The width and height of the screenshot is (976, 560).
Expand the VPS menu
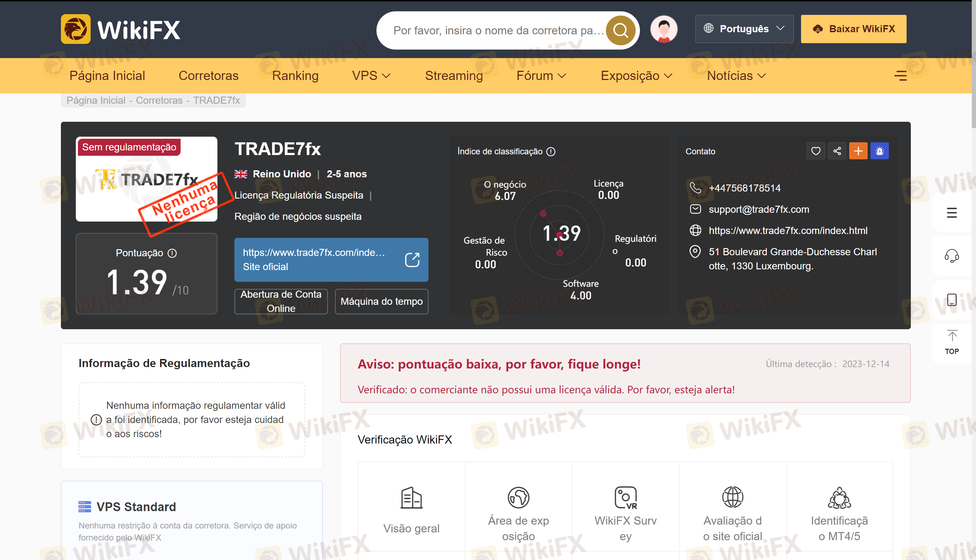coord(371,76)
